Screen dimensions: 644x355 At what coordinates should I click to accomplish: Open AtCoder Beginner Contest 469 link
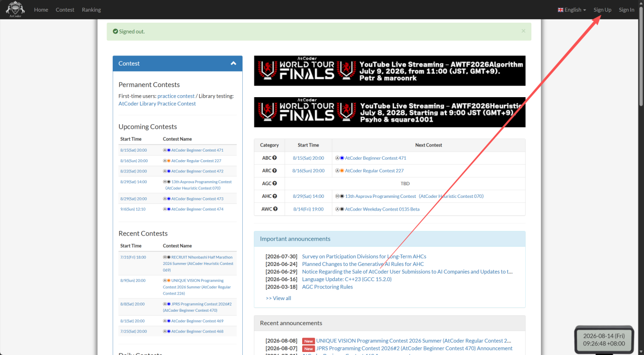[197, 321]
